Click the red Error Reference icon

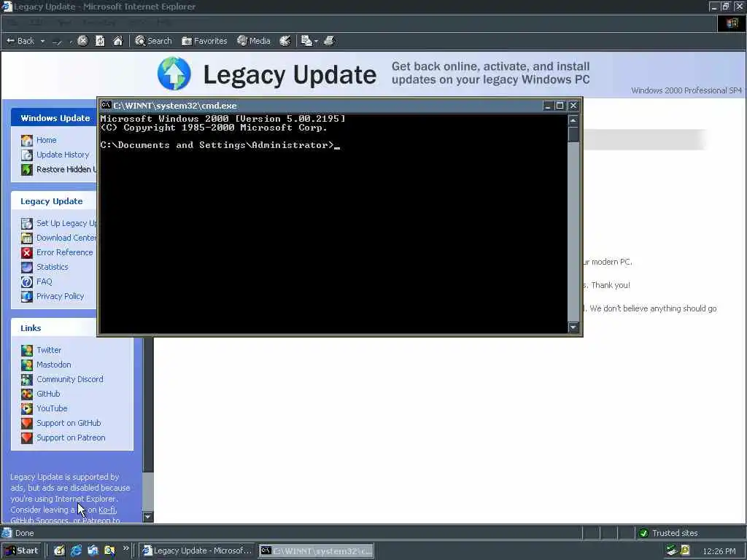click(27, 252)
